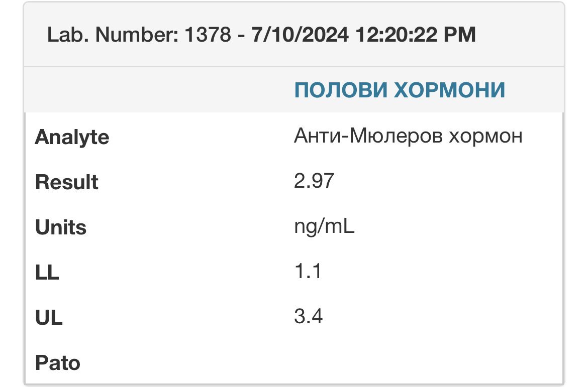Select the upper limit value 3.4
Screen dimensions: 588x387
point(308,316)
